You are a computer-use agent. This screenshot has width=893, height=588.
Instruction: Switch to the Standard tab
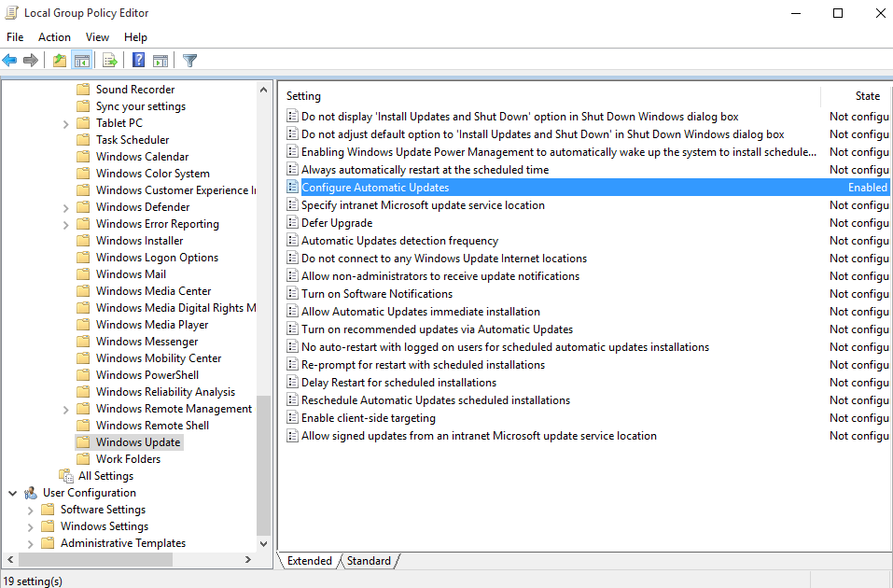click(369, 561)
